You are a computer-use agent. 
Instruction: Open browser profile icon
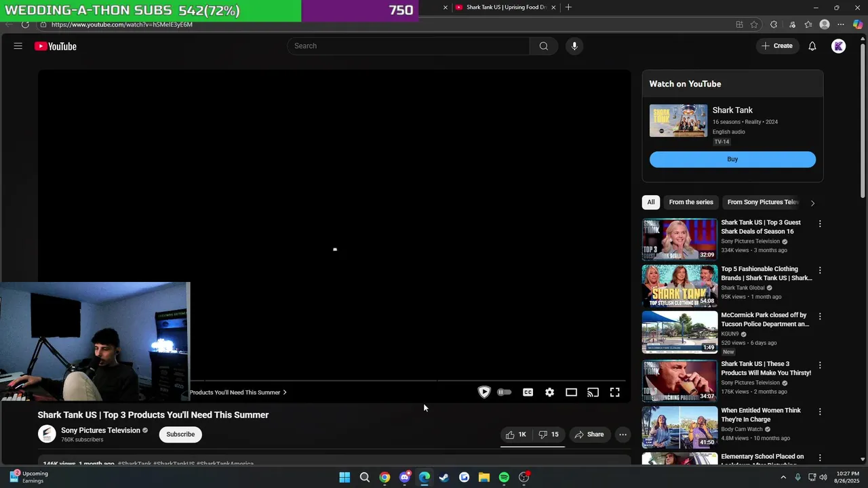click(x=825, y=24)
